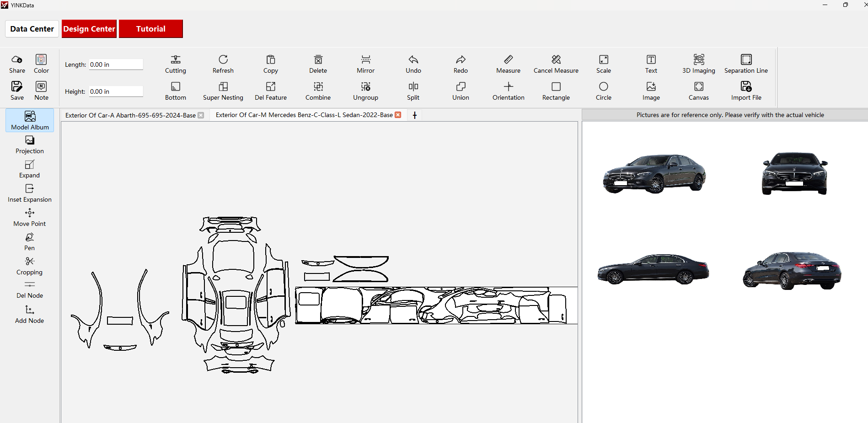Select the Pen tool in sidebar
This screenshot has height=423, width=868.
pos(30,237)
